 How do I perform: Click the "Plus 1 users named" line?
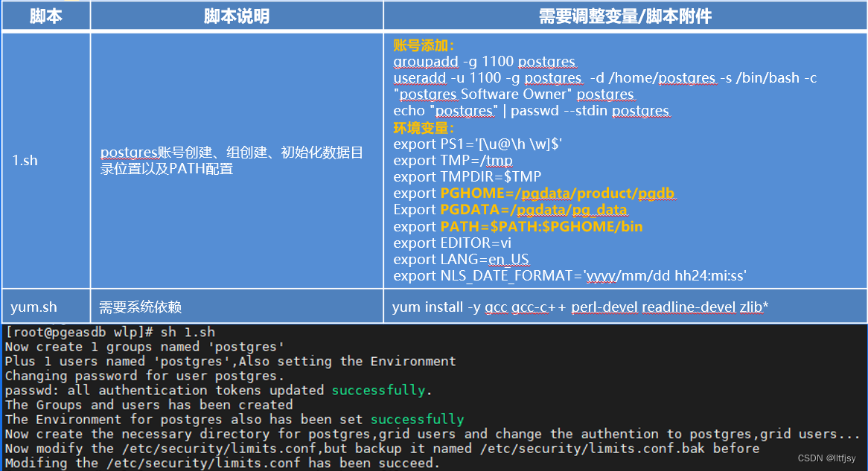click(230, 362)
